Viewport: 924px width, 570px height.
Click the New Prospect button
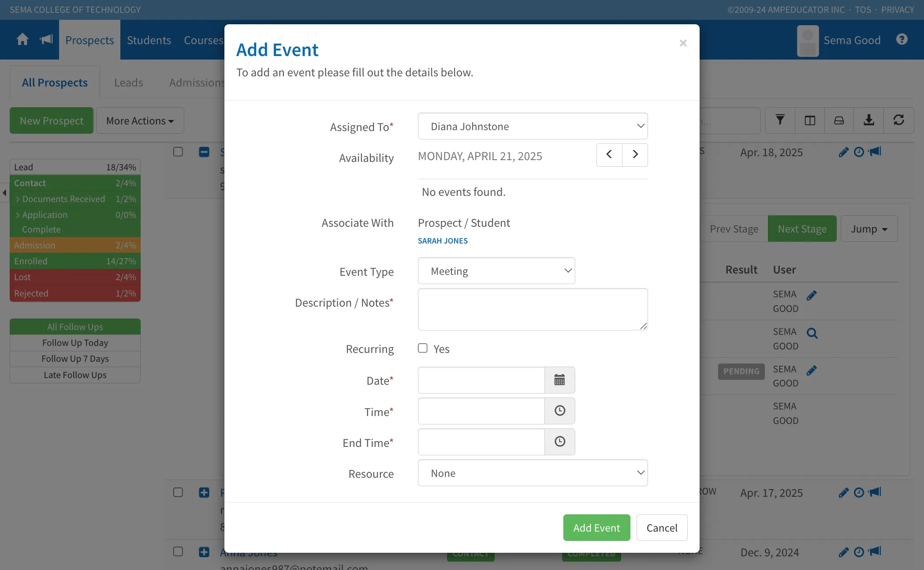click(x=52, y=120)
